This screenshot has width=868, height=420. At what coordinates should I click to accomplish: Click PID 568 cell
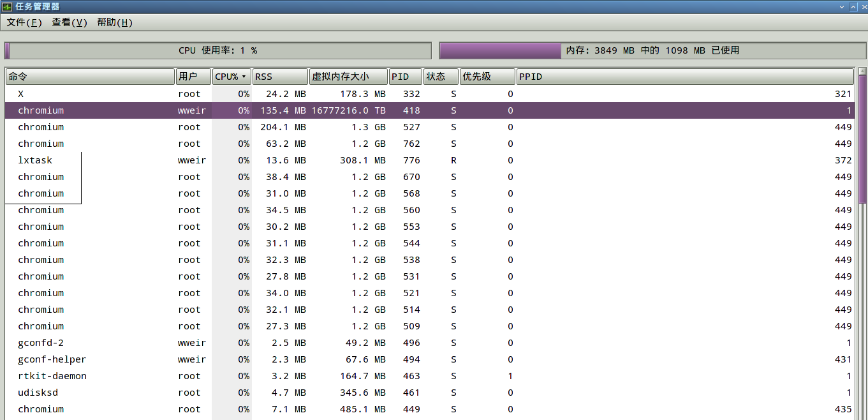coord(411,193)
